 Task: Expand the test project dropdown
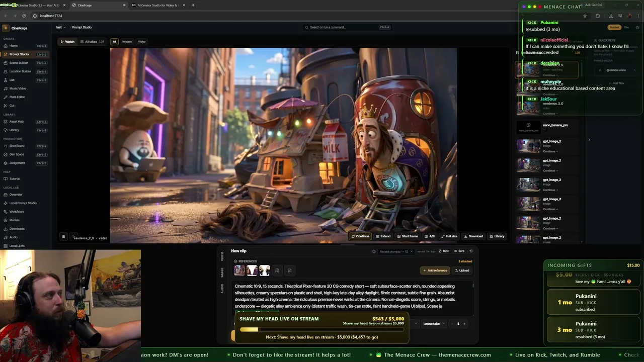[61, 27]
